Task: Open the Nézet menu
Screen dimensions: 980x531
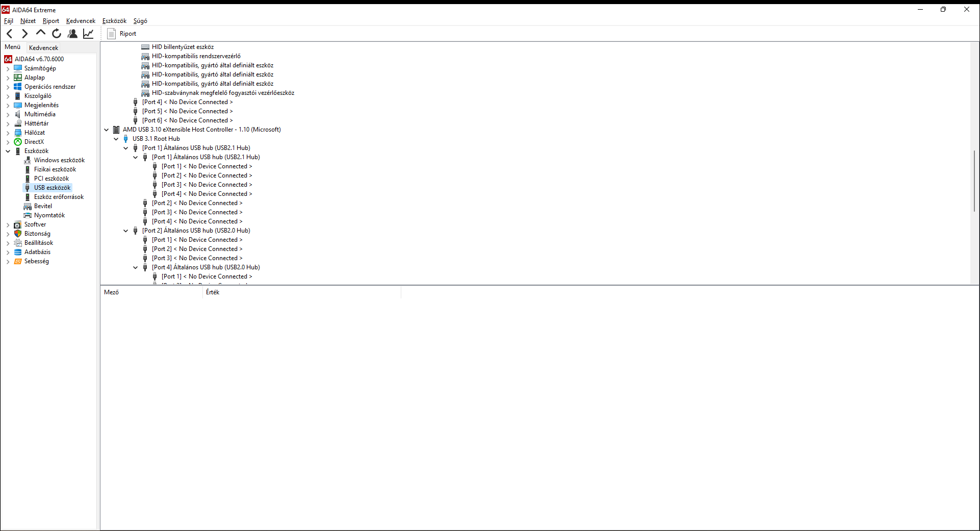Action: click(x=28, y=21)
